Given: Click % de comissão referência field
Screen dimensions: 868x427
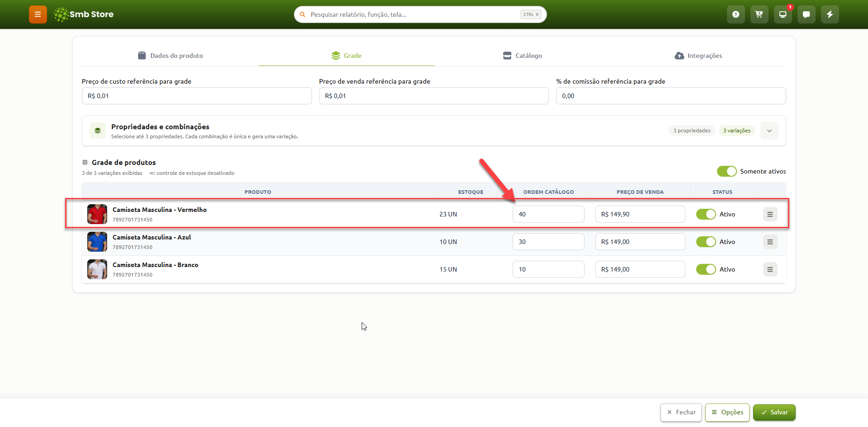Looking at the screenshot, I should (671, 96).
